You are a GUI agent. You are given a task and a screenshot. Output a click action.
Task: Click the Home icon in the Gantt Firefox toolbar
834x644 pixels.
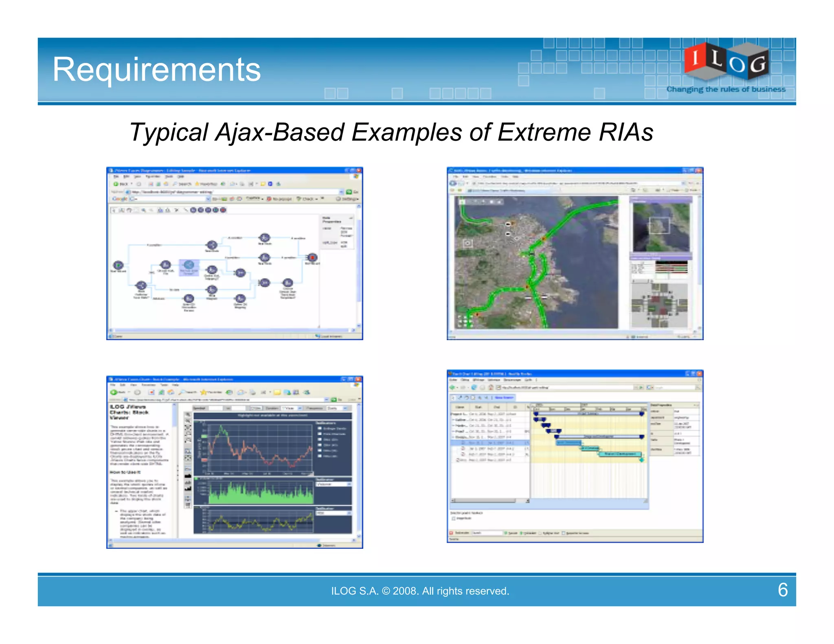(x=491, y=388)
